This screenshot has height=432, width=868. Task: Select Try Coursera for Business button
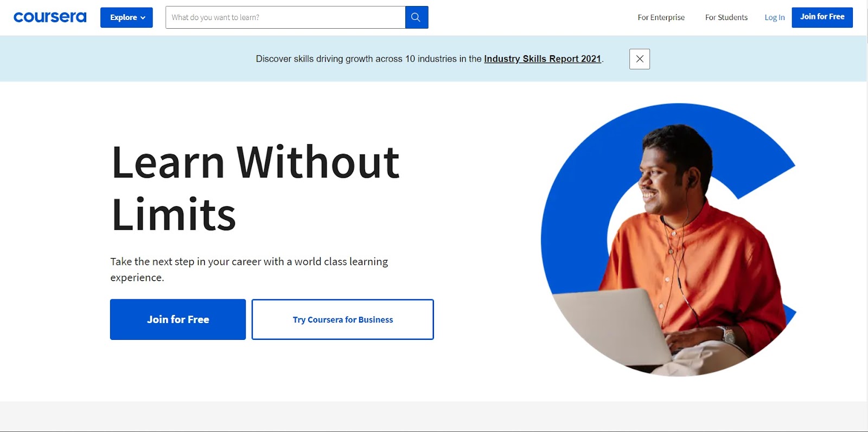pyautogui.click(x=343, y=319)
